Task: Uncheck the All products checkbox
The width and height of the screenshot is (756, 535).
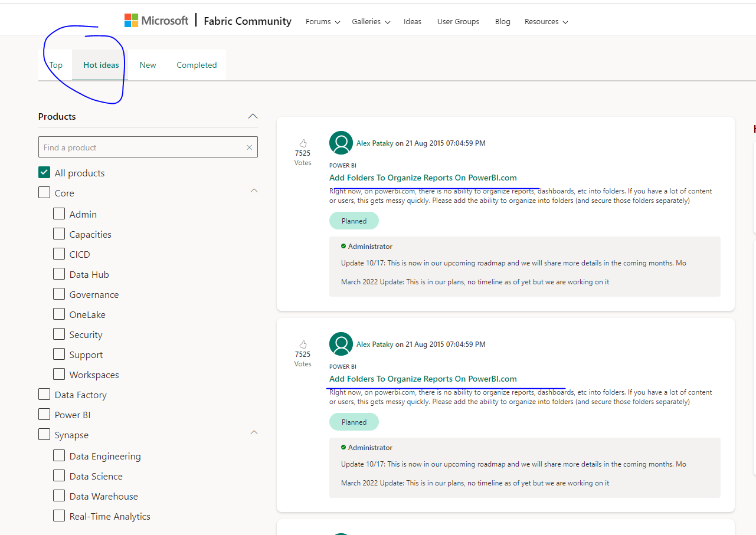Action: click(44, 173)
